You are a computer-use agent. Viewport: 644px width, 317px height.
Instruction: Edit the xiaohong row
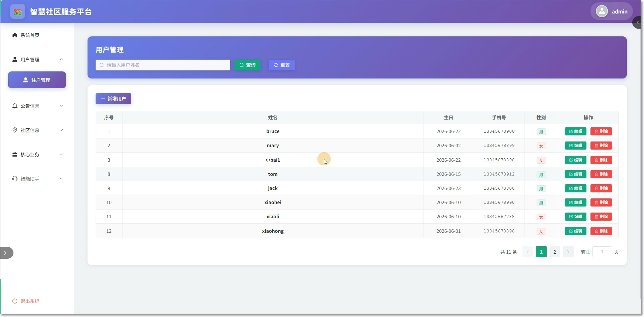(576, 231)
